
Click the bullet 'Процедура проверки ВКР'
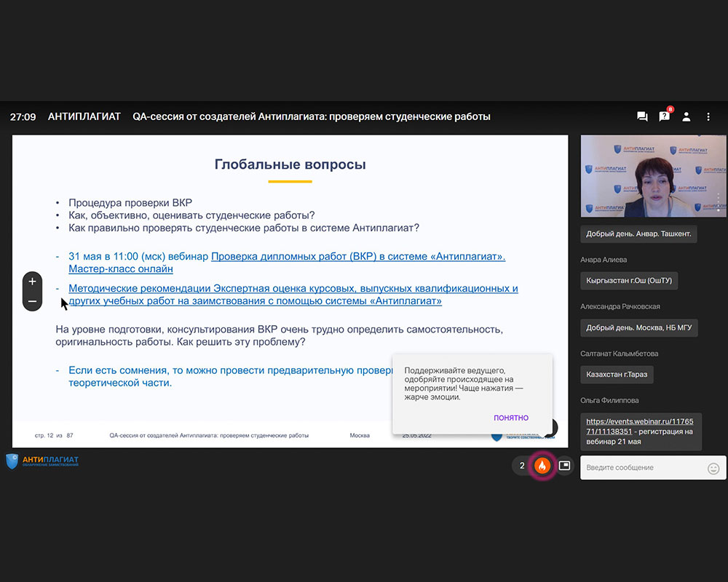tap(130, 203)
